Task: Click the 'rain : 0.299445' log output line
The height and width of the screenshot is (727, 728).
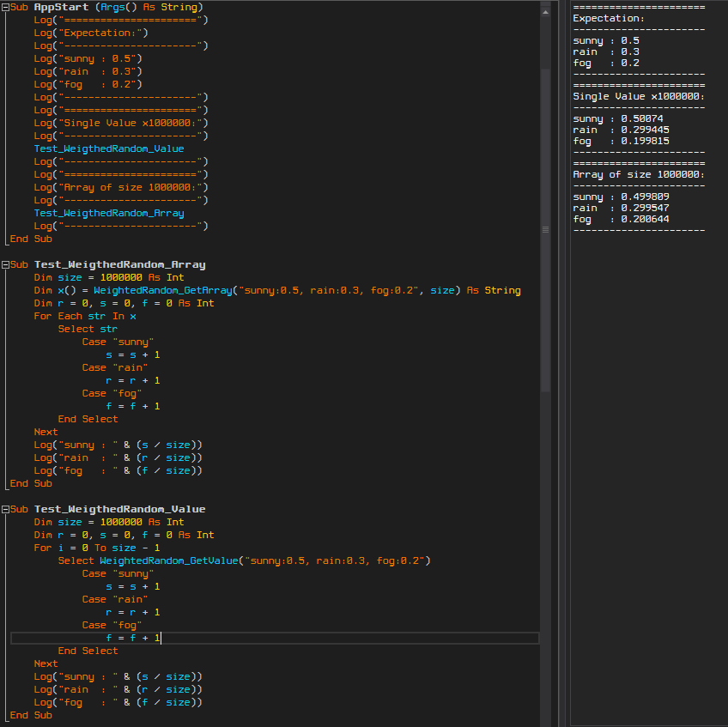Action: click(x=622, y=130)
